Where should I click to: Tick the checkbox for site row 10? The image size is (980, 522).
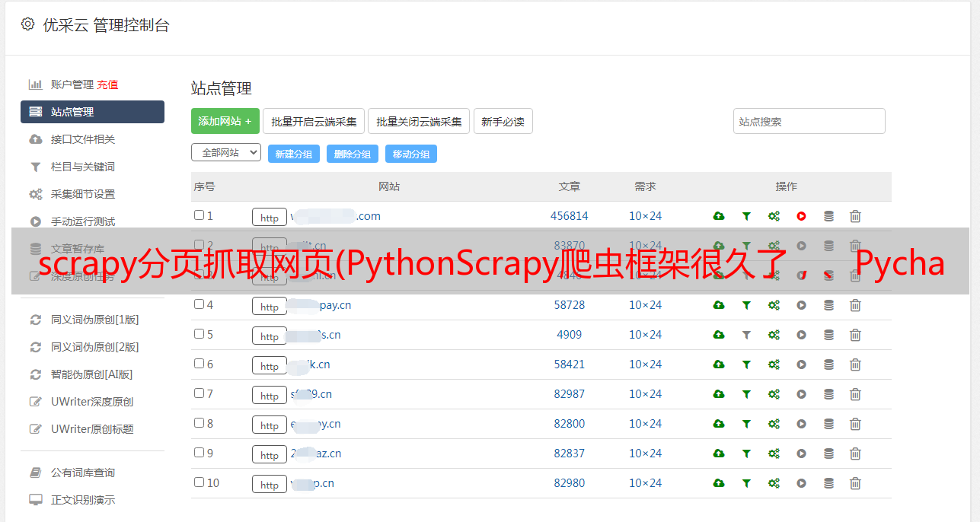pos(199,482)
